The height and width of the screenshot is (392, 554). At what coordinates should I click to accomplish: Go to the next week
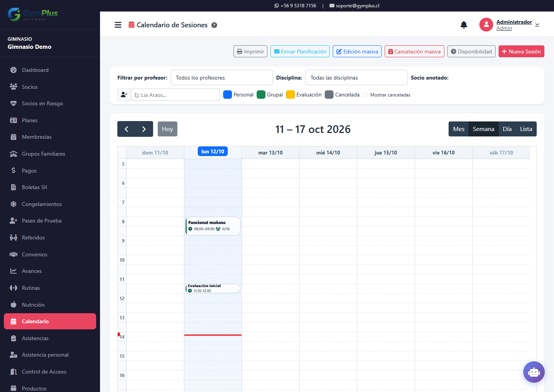144,129
